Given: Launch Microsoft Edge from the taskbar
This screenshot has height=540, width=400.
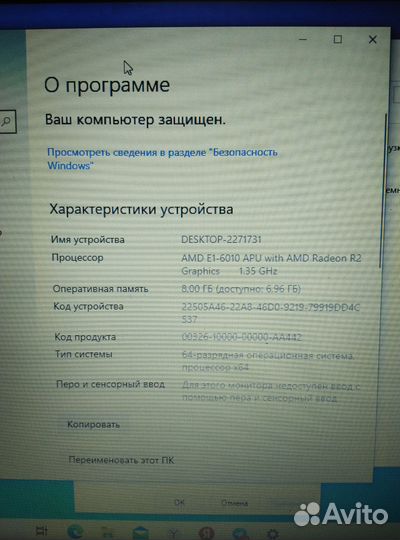Looking at the screenshot, I should pyautogui.click(x=75, y=532).
